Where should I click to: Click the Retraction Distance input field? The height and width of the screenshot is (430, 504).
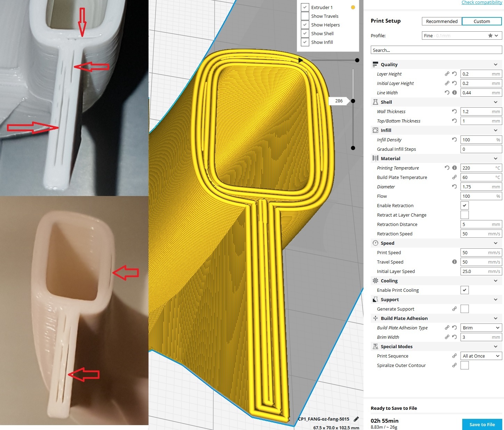(x=481, y=224)
